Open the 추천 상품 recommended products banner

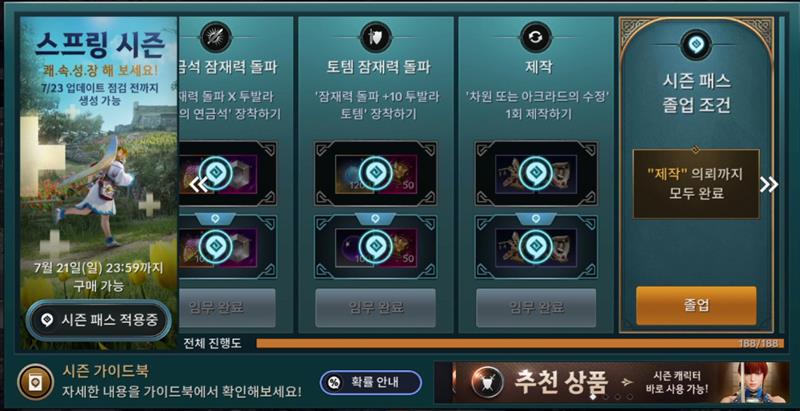point(611,382)
